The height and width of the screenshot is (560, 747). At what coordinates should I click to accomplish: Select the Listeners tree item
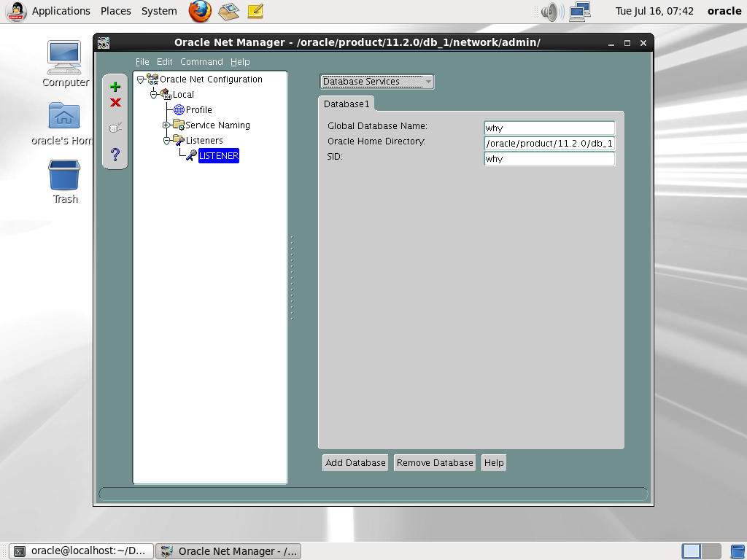(x=204, y=141)
